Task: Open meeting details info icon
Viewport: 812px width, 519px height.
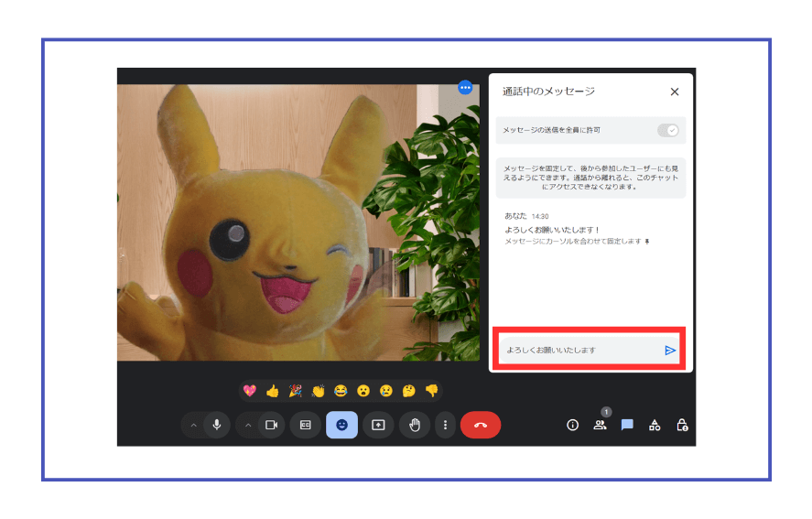Action: tap(573, 425)
